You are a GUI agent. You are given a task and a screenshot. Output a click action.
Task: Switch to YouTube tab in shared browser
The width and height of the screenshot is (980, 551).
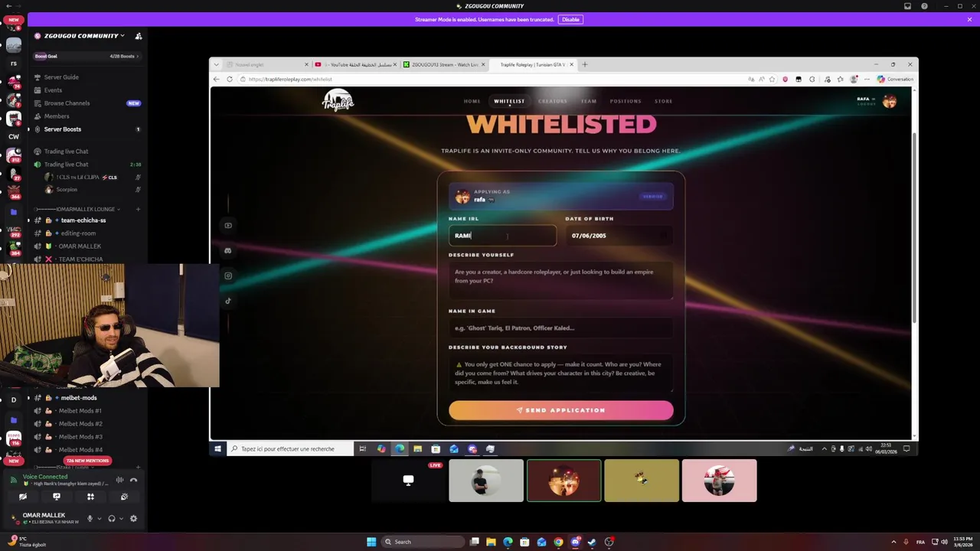pyautogui.click(x=355, y=64)
